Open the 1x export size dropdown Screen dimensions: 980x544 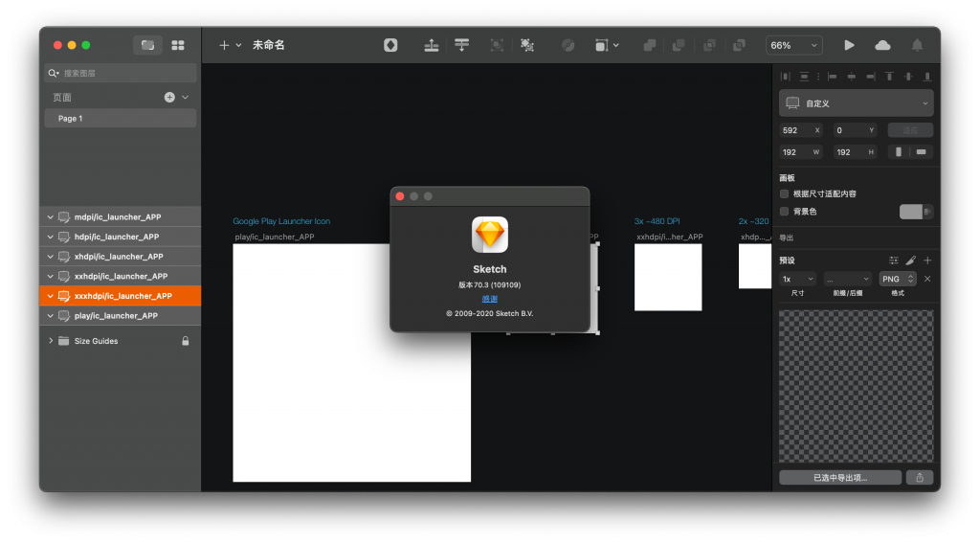click(x=797, y=279)
